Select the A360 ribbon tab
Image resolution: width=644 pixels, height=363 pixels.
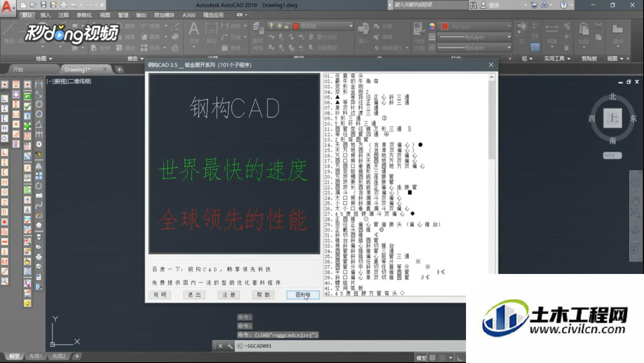click(x=188, y=15)
